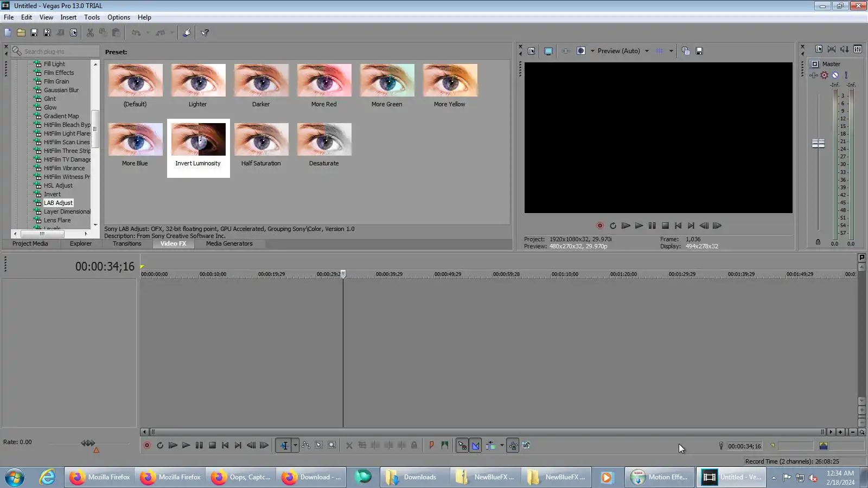Screen dimensions: 868x488
Task: Open the Split Screen View dropdown arrow
Action: pyautogui.click(x=592, y=51)
